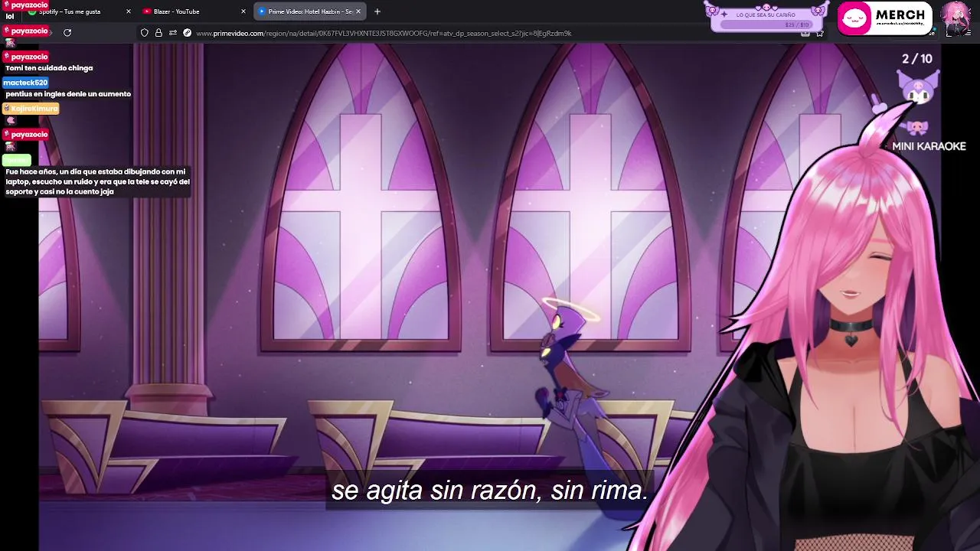Click the site security padlock icon

[x=158, y=33]
